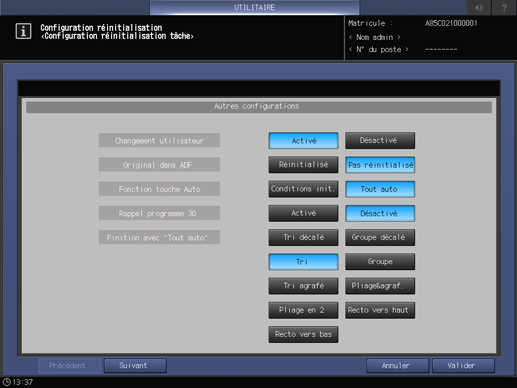Set Rappel programme 30 to Désactivé
This screenshot has width=517, height=388.
coord(380,213)
